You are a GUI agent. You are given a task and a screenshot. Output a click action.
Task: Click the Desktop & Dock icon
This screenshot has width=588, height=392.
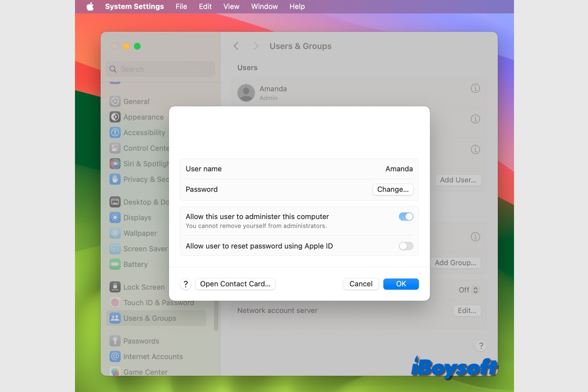pos(115,202)
